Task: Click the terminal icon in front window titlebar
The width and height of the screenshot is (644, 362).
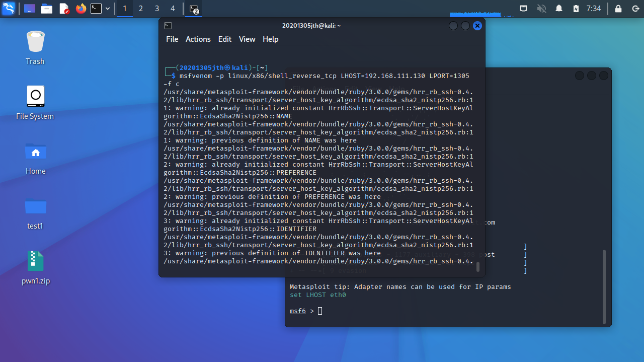Action: coord(168,26)
